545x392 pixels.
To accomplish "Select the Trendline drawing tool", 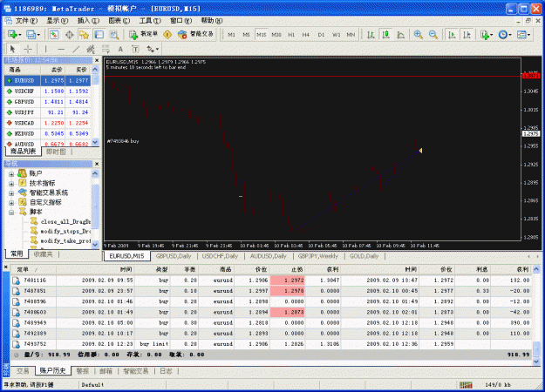I will point(76,49).
